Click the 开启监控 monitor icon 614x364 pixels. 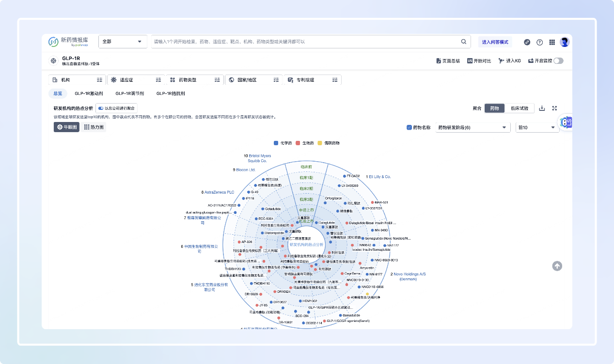(531, 61)
